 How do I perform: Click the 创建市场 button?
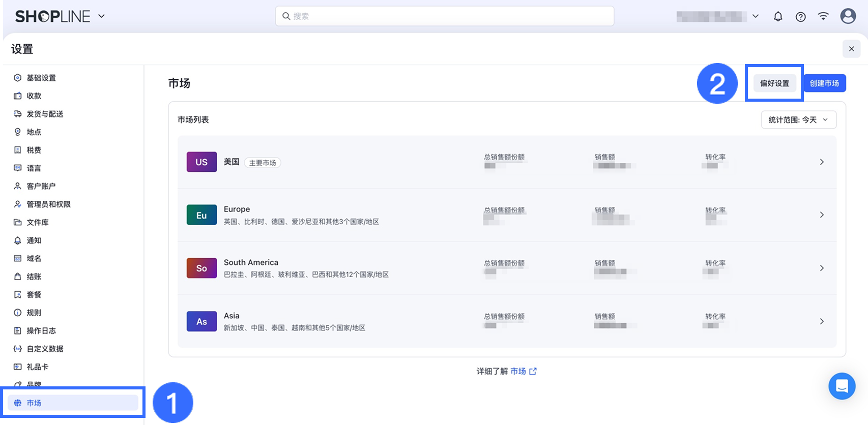click(824, 83)
